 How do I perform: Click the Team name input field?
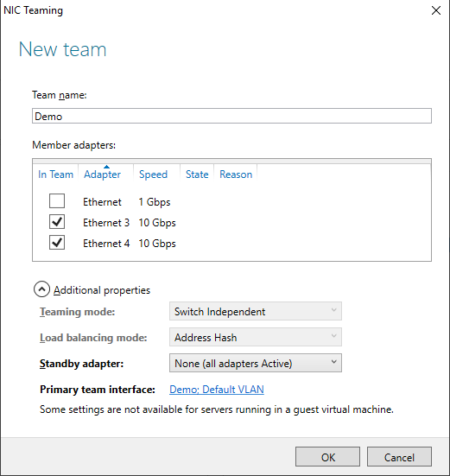tap(231, 116)
